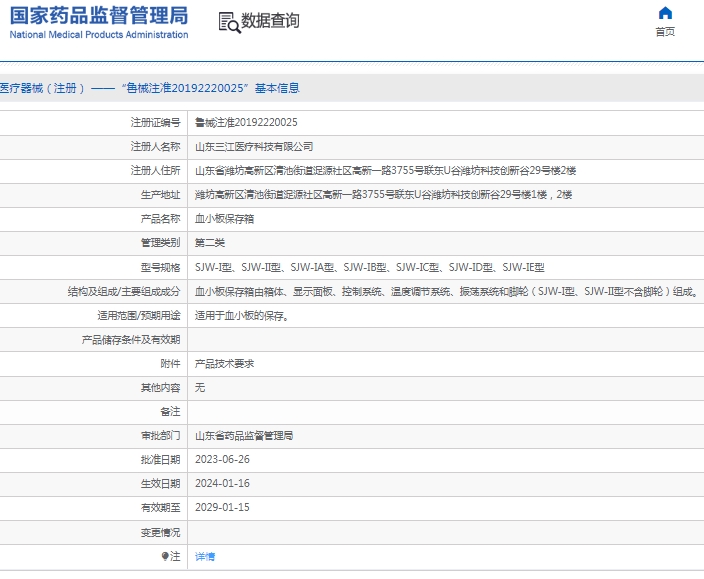704x579 pixels.
Task: Click the 变更情况 row label
Action: pos(160,532)
